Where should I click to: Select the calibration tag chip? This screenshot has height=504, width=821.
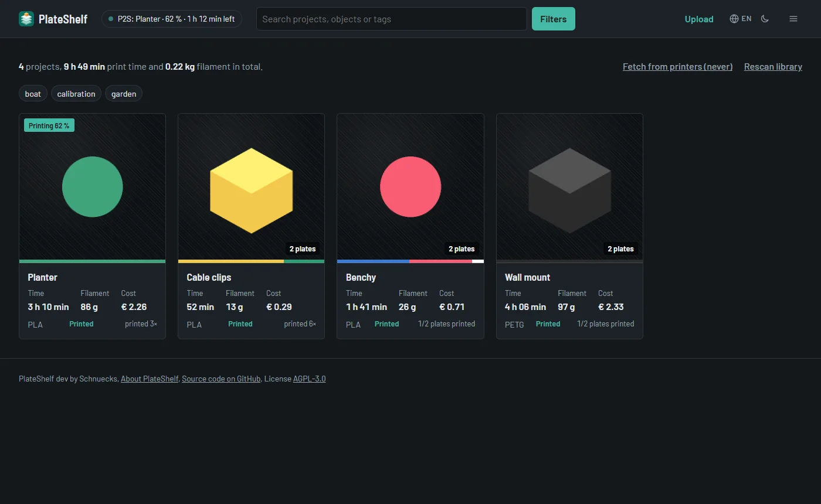[76, 94]
